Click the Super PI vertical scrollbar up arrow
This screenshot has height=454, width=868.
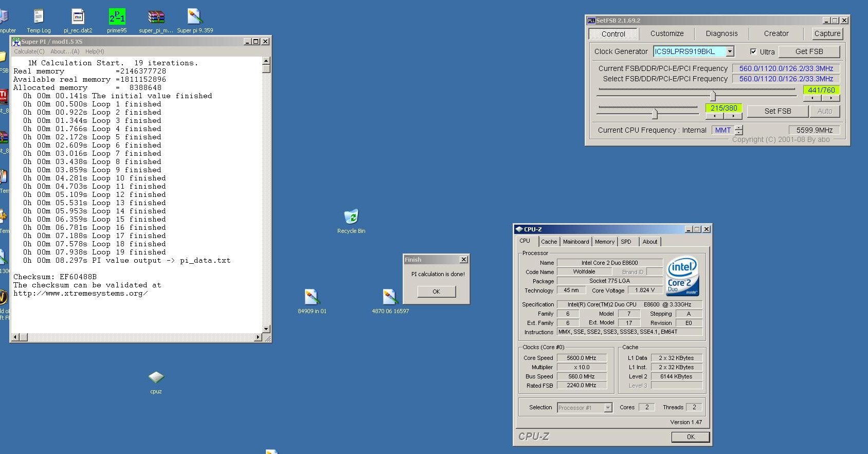pos(266,61)
